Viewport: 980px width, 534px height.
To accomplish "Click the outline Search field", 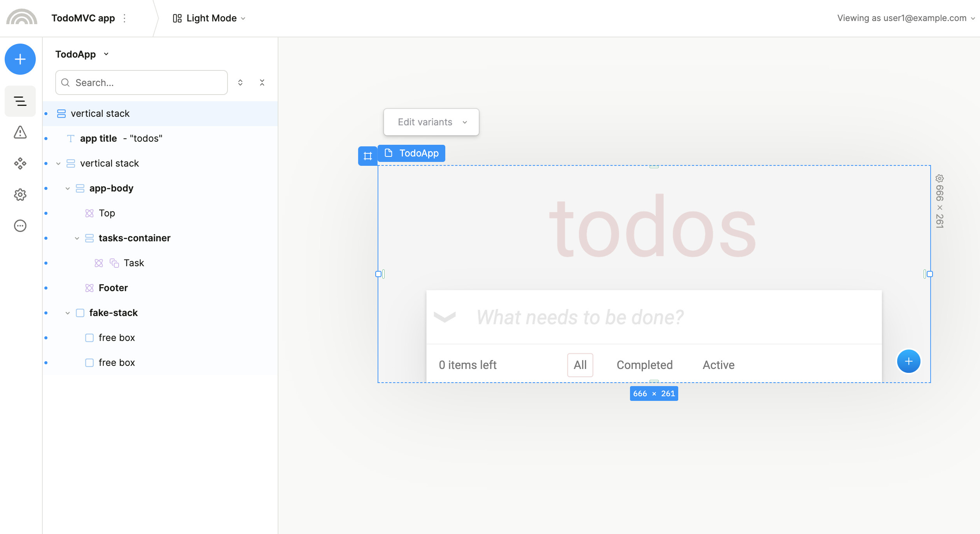I will (x=142, y=83).
